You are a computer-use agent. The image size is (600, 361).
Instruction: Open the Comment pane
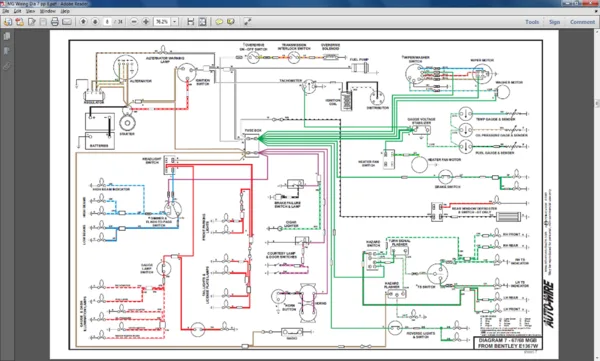582,22
